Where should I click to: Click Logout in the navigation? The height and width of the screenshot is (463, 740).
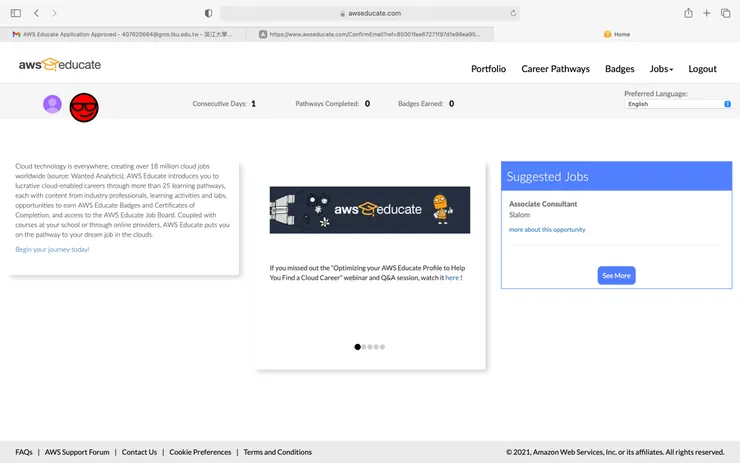(702, 69)
